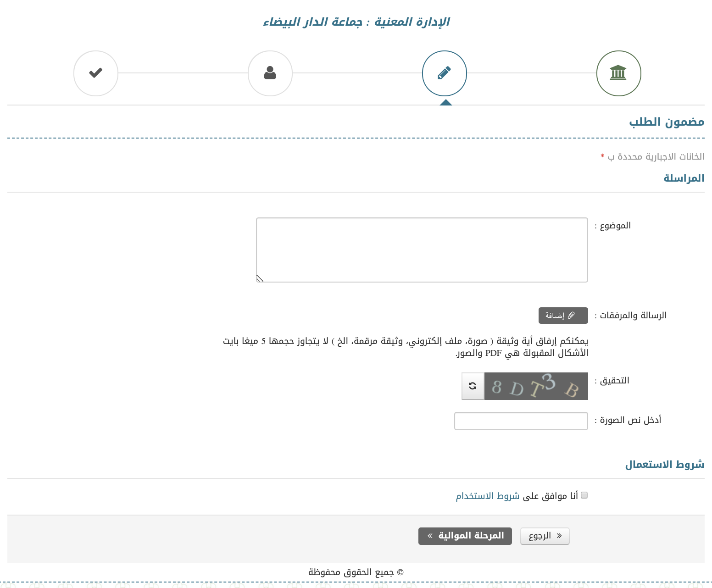Click the textarea resize handle corner
This screenshot has height=588, width=712.
click(x=260, y=278)
